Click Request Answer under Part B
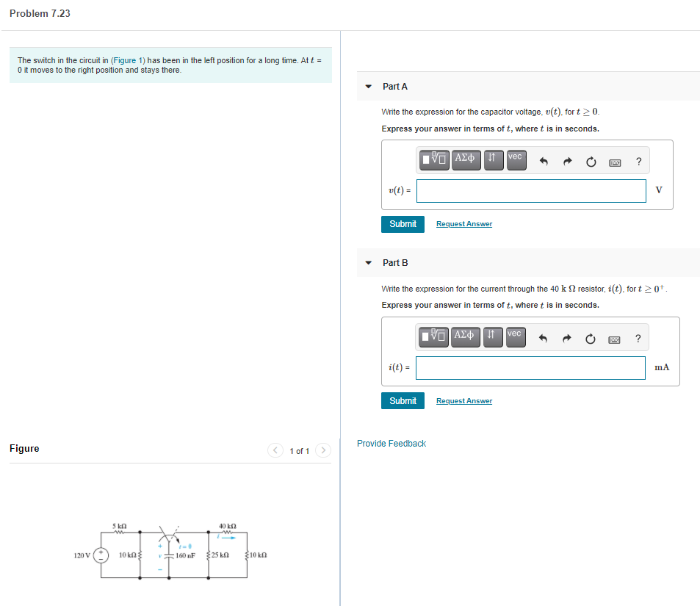 [463, 400]
